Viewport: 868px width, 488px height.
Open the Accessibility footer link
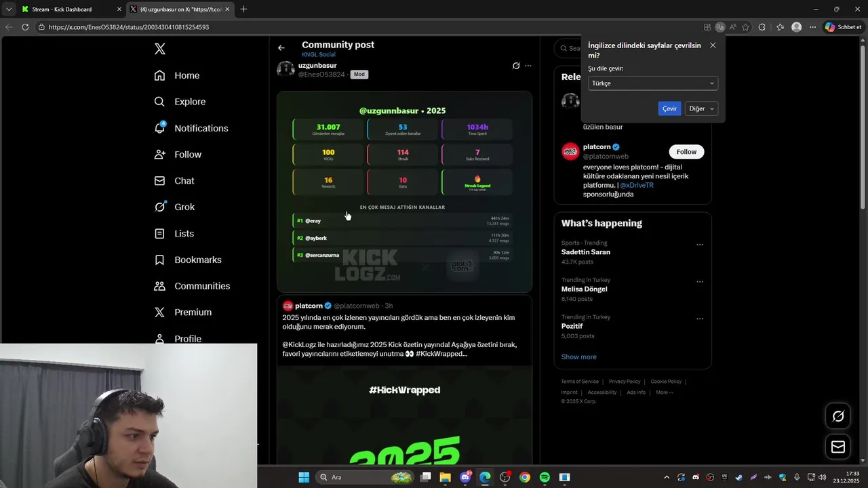pos(602,392)
